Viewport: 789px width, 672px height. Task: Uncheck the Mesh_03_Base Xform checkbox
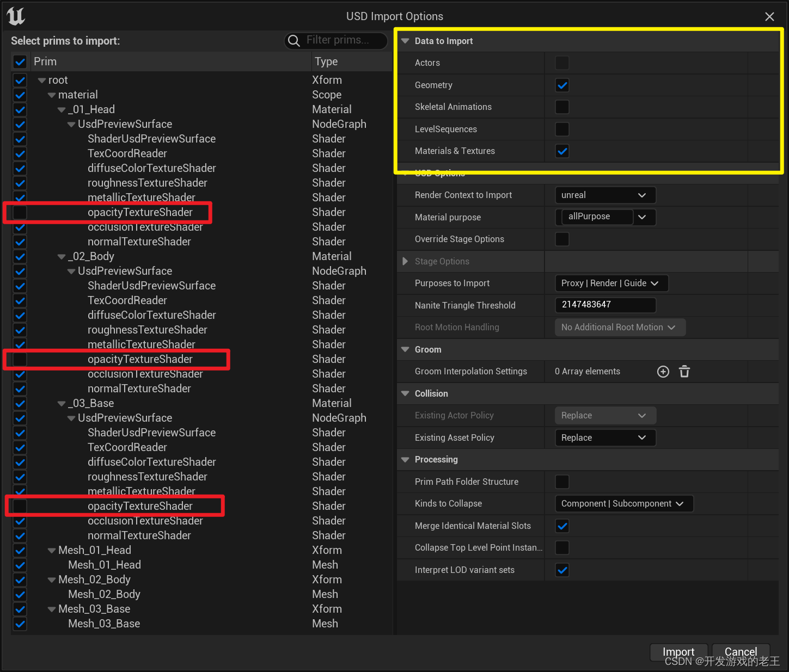click(20, 609)
